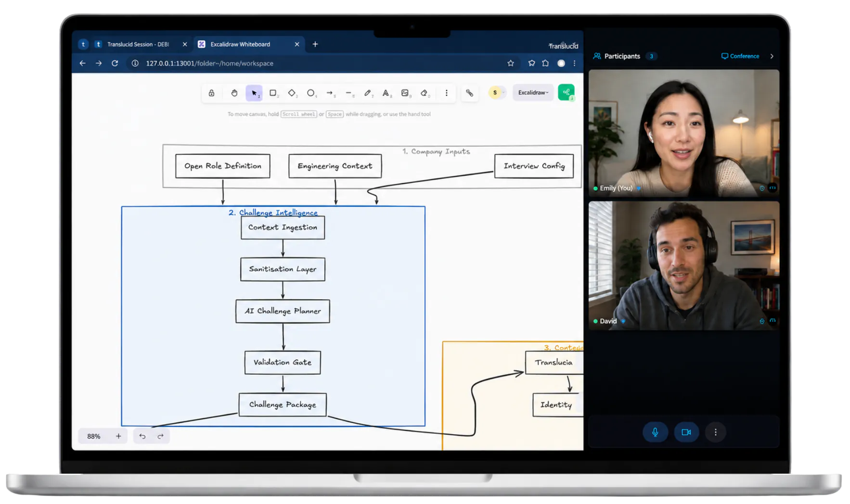The image size is (850, 504).
Task: Click the Validation Gate node
Action: [283, 363]
